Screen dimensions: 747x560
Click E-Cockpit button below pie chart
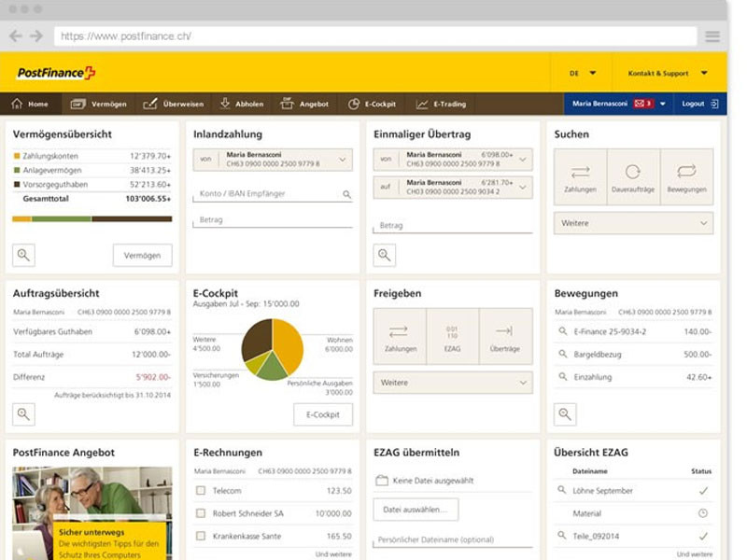pyautogui.click(x=323, y=414)
